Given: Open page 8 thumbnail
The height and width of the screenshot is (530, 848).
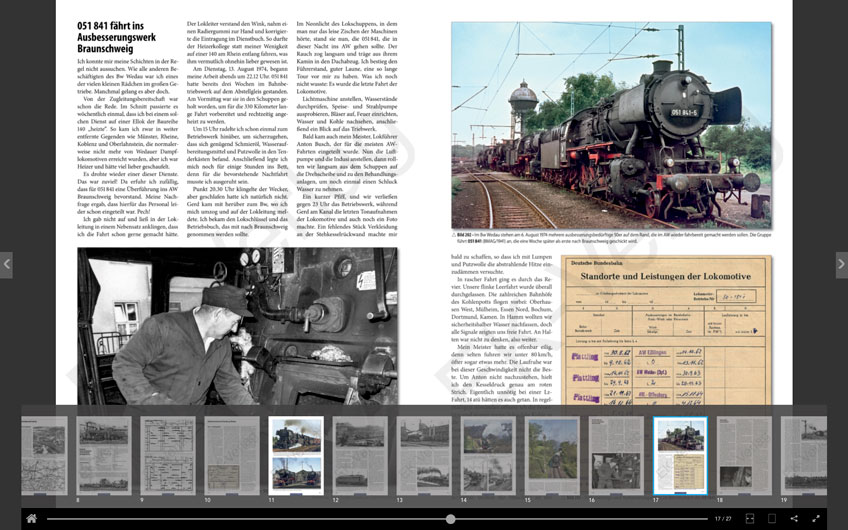Looking at the screenshot, I should (x=104, y=455).
